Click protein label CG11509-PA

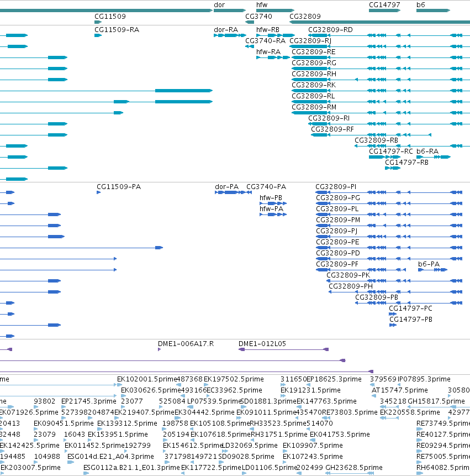point(119,187)
